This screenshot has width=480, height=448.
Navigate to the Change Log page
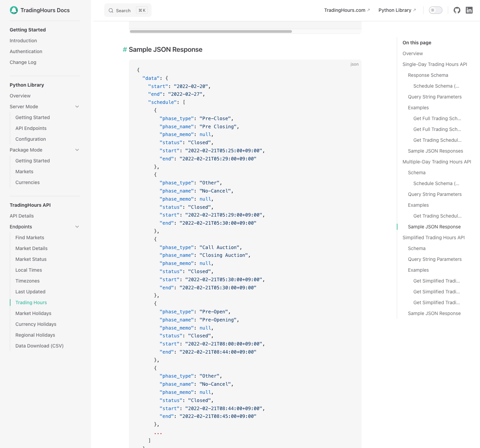coord(23,62)
